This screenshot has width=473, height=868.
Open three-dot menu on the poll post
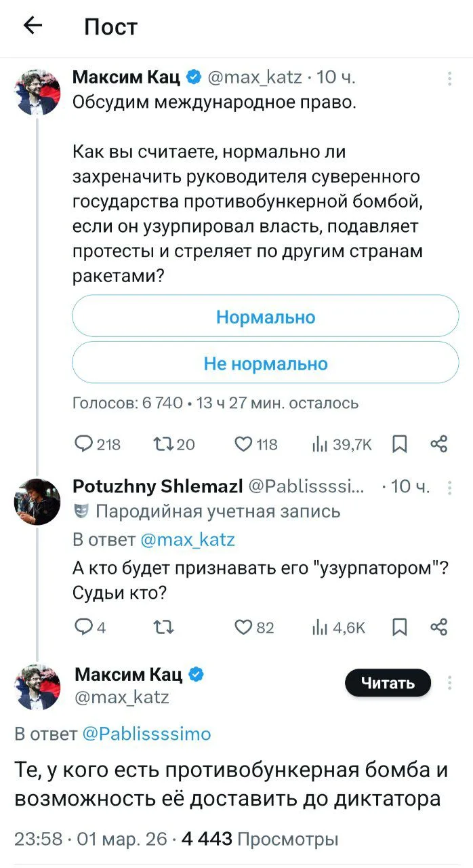point(449,79)
